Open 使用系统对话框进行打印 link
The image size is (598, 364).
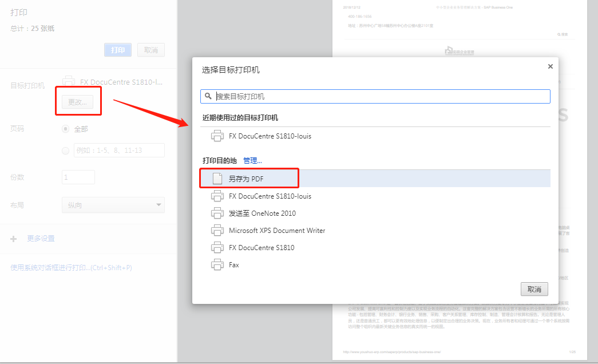pos(72,267)
